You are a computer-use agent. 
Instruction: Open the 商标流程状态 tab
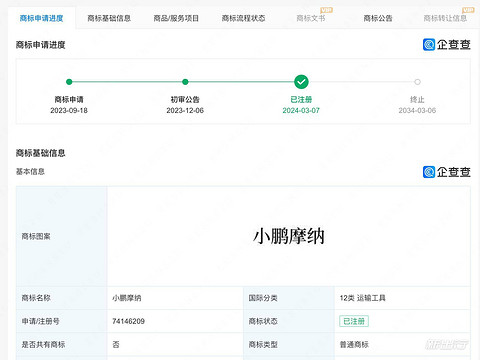pos(243,18)
